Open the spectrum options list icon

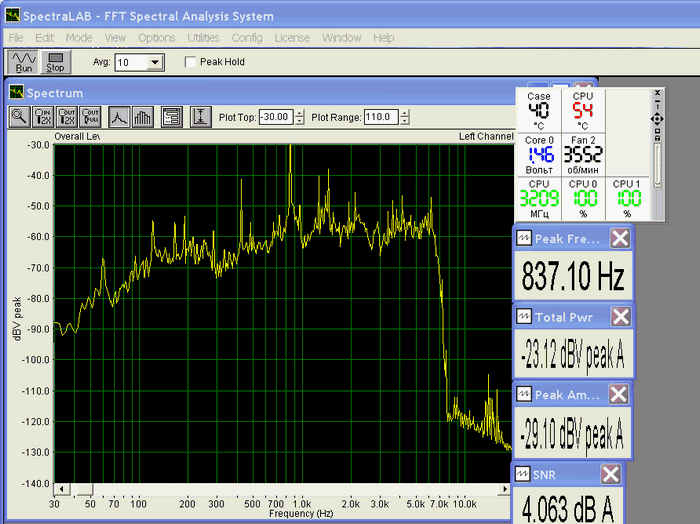tap(171, 116)
